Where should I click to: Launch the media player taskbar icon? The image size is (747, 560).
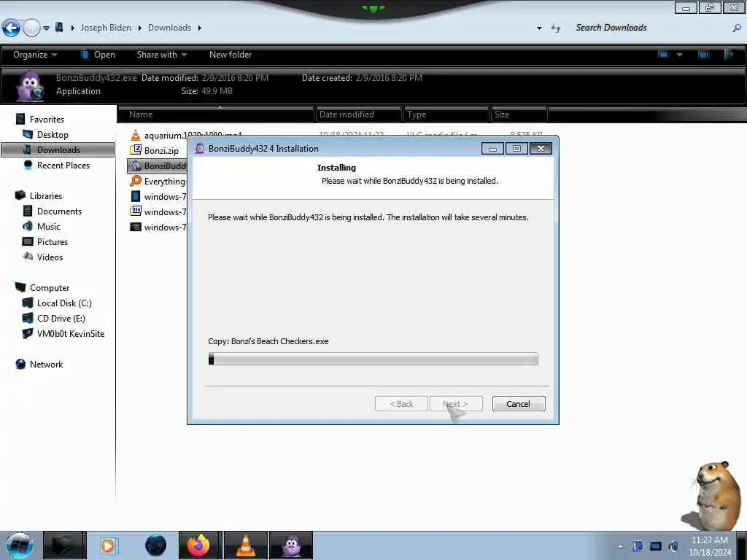pyautogui.click(x=109, y=545)
